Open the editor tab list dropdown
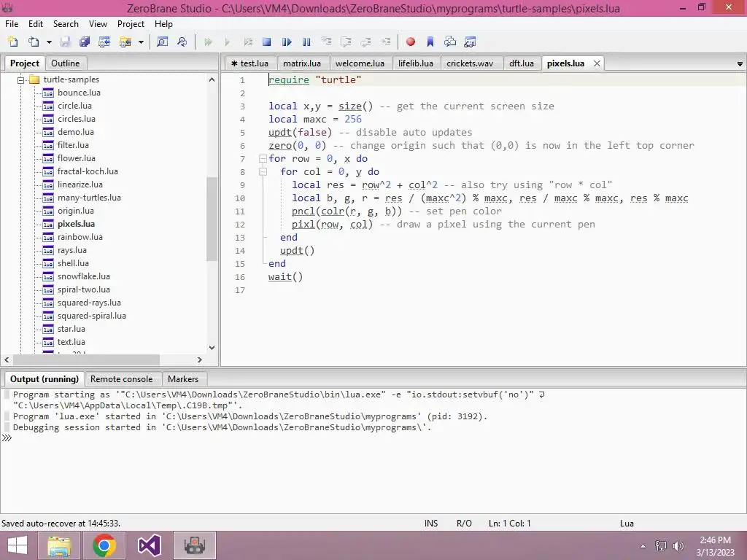The image size is (747, 560). (740, 64)
